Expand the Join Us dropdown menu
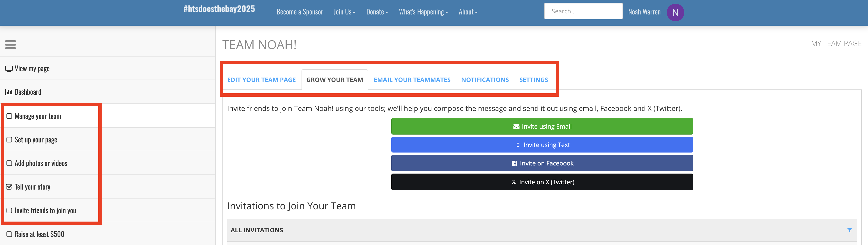This screenshot has width=868, height=245. [344, 12]
